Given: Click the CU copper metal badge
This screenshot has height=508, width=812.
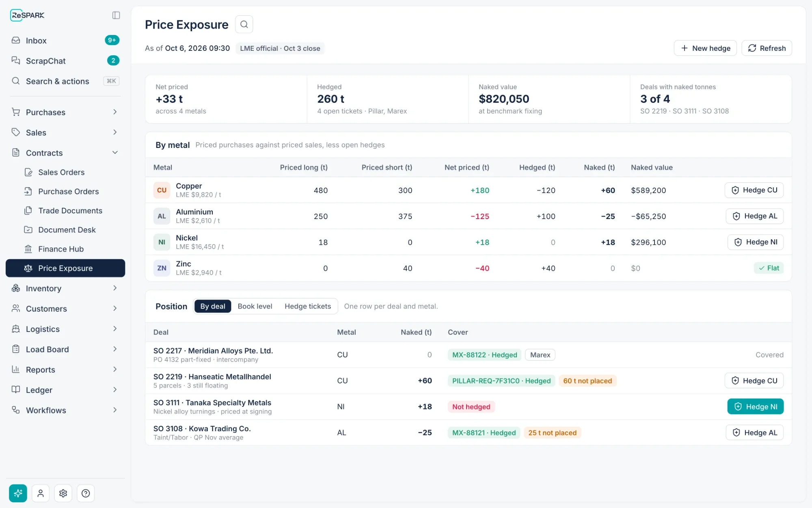Looking at the screenshot, I should tap(162, 190).
